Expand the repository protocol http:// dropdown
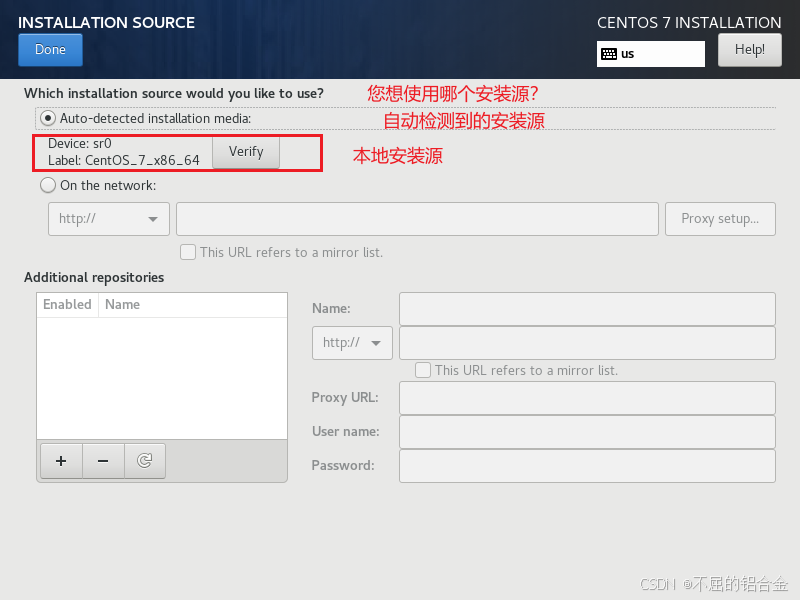 tap(352, 343)
